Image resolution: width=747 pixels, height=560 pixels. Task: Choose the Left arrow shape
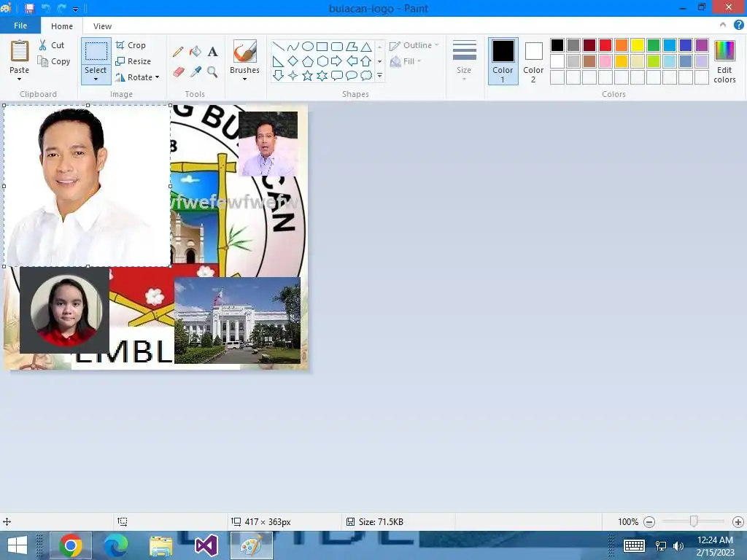point(352,61)
